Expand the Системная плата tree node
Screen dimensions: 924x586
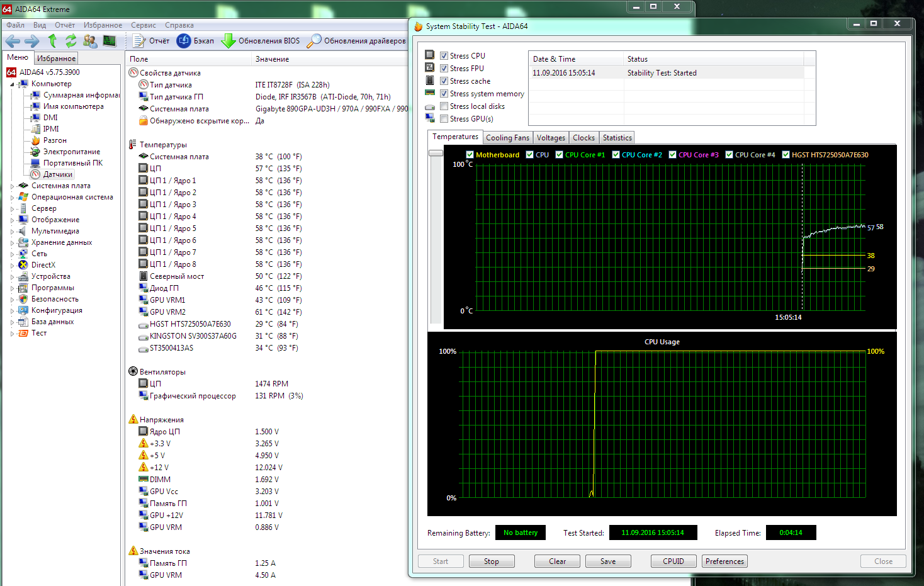(x=12, y=186)
